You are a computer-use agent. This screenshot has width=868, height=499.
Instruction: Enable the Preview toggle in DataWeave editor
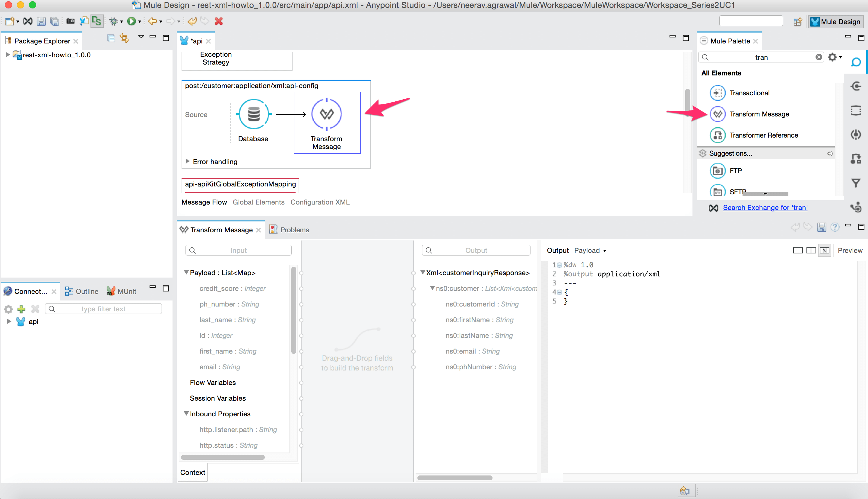850,250
